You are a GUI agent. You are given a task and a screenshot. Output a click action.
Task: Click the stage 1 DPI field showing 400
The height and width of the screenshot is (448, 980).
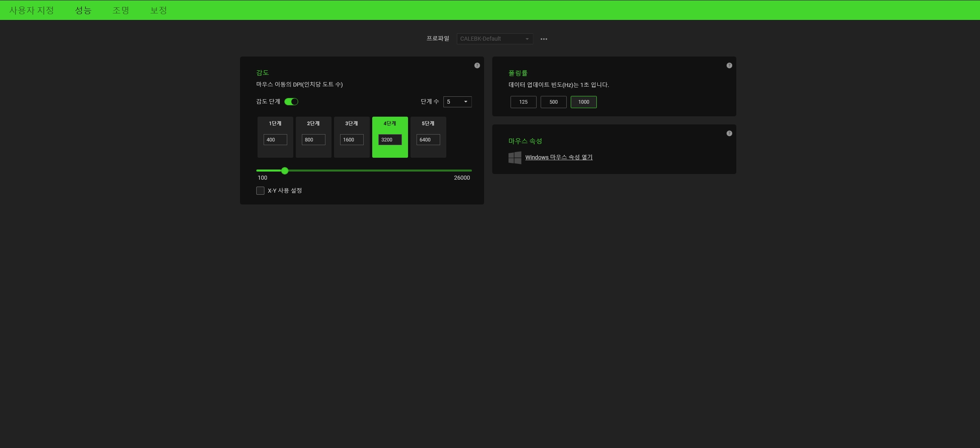(x=275, y=140)
